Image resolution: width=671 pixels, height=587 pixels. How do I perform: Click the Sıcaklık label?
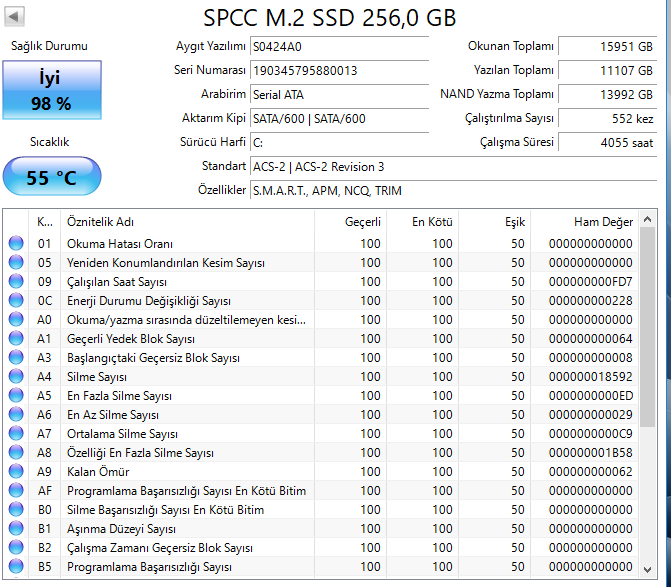[50, 142]
